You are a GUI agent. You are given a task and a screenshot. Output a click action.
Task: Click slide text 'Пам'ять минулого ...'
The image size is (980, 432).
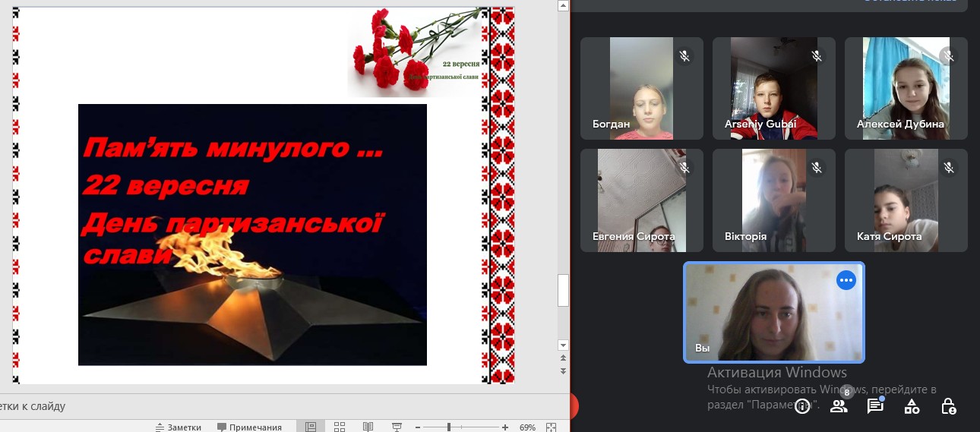[232, 148]
